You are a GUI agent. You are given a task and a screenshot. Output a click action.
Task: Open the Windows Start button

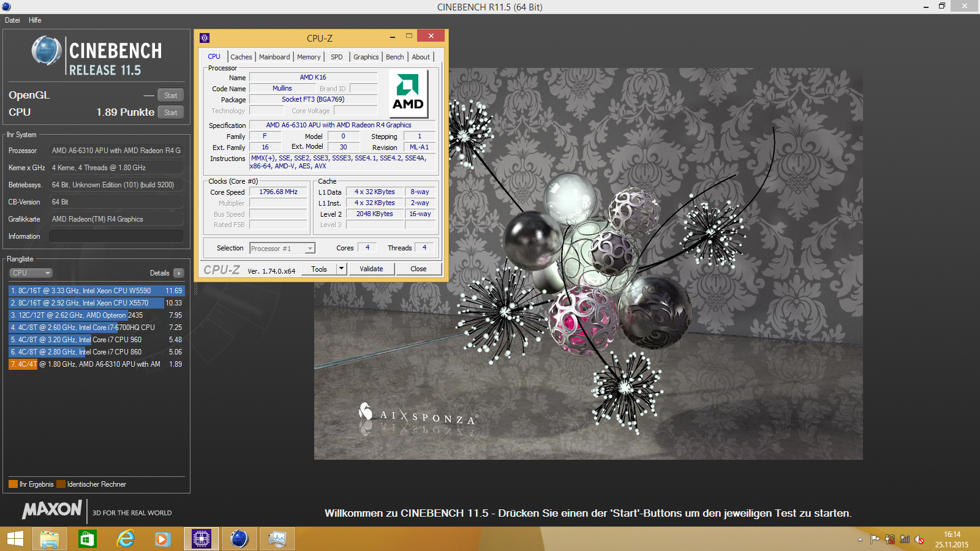15,539
